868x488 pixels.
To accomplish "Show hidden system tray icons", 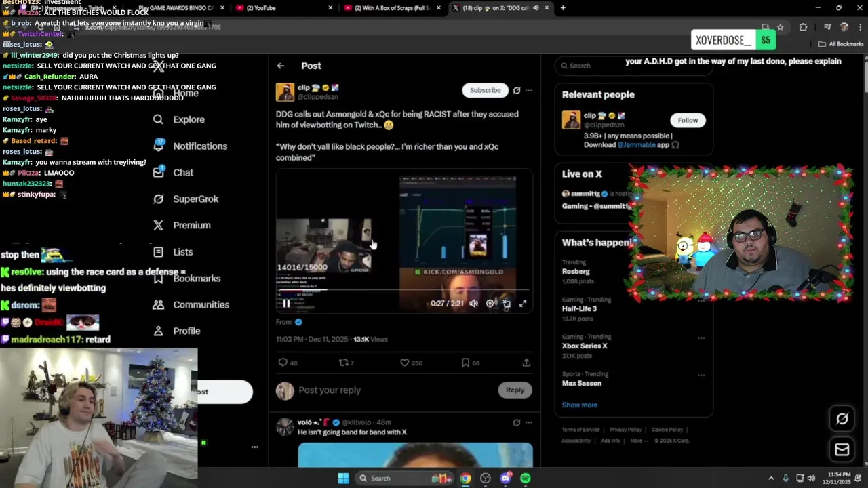I will coord(771,479).
